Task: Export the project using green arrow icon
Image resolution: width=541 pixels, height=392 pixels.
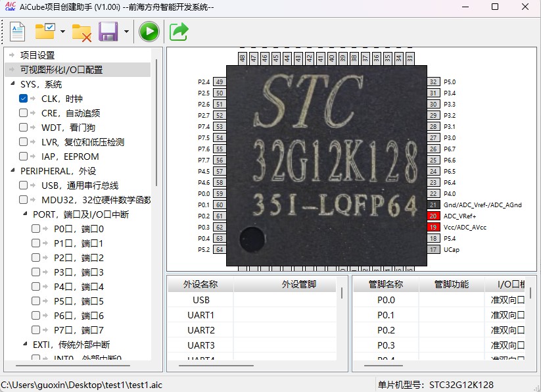Action: click(179, 32)
